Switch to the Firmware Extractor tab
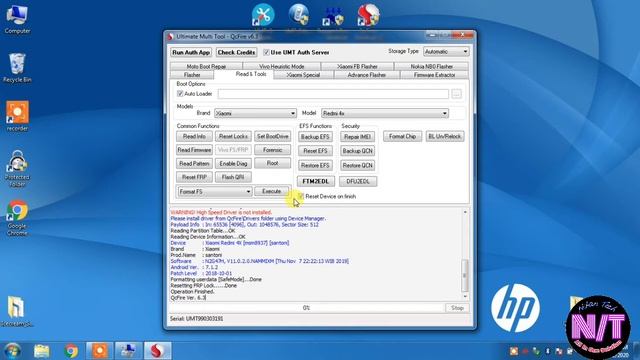 (x=434, y=75)
